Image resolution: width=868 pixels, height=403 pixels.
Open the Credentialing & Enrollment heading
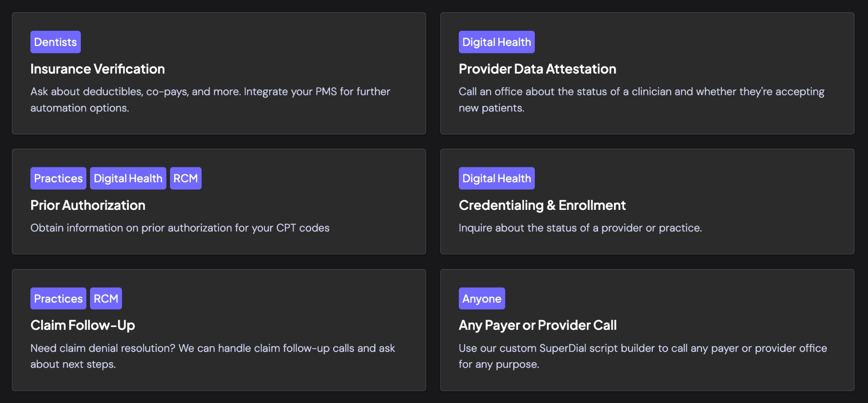point(542,205)
